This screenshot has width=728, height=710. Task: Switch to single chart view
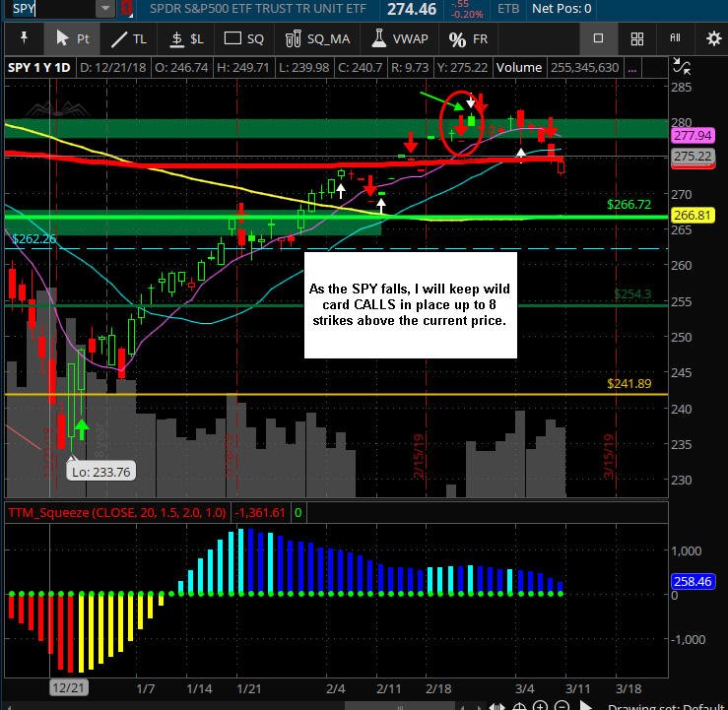[599, 38]
